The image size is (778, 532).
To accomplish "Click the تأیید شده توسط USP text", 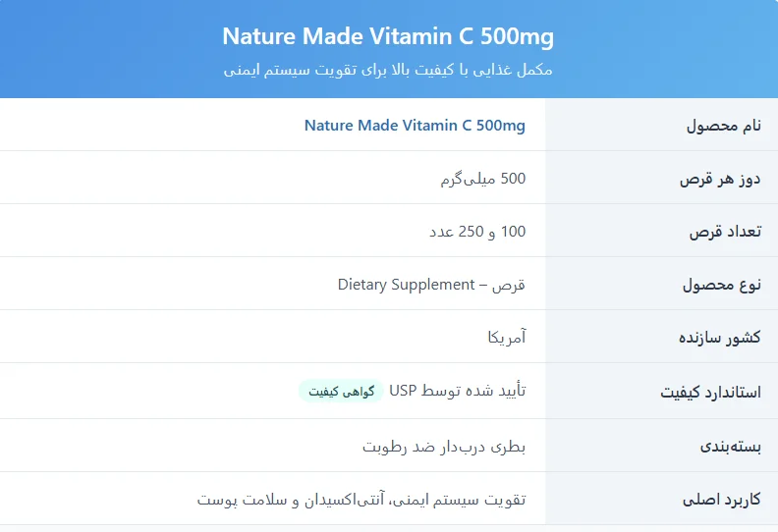I will pyautogui.click(x=457, y=391).
